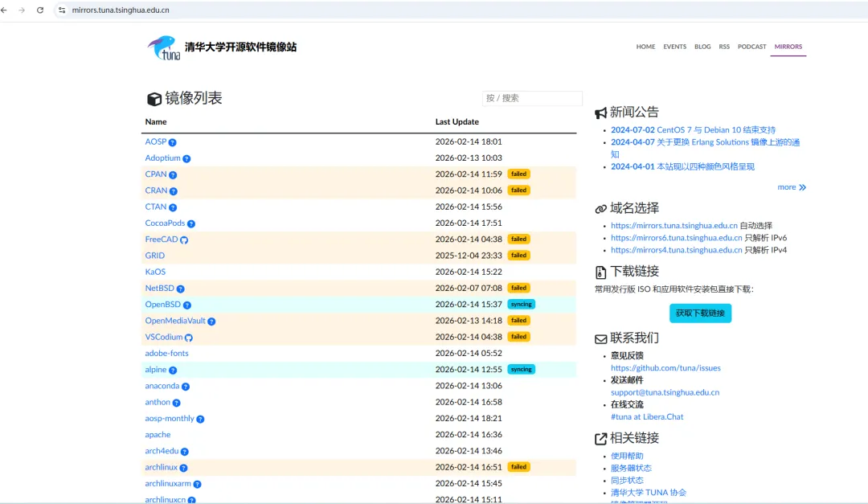Open the #tuna at Libera.Chat link
868x504 pixels.
[647, 416]
